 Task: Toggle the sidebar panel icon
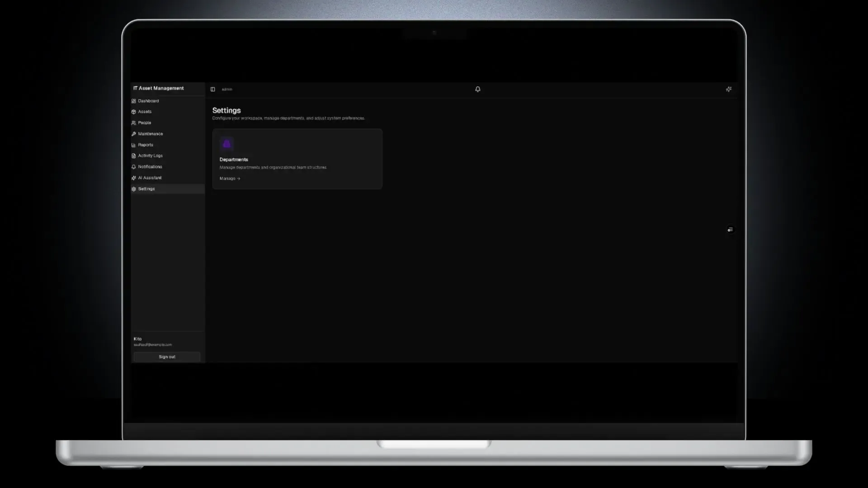(x=213, y=89)
